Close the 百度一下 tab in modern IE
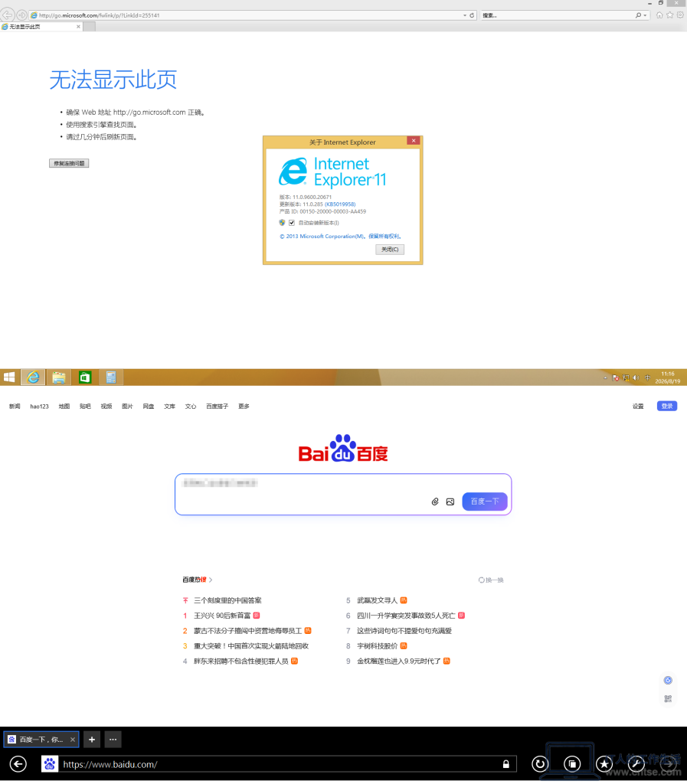The height and width of the screenshot is (784, 687). [x=73, y=740]
